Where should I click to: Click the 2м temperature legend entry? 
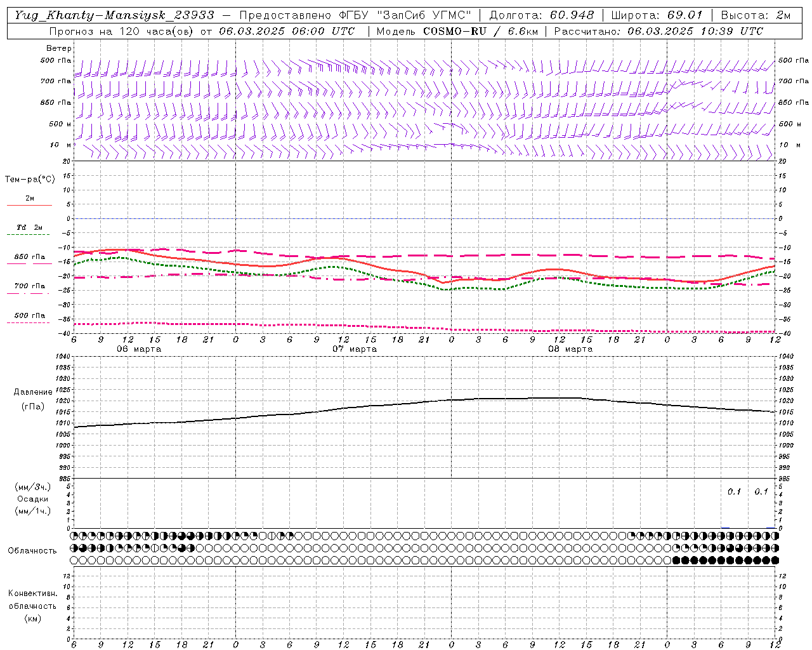click(29, 201)
